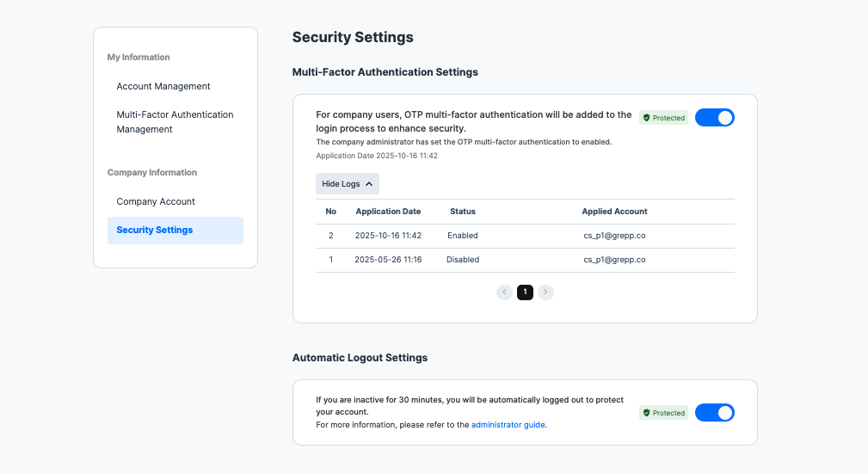Screen dimensions: 868x474
Task: Click the Application Date 2025-10-16 11:42 text
Action: point(377,156)
